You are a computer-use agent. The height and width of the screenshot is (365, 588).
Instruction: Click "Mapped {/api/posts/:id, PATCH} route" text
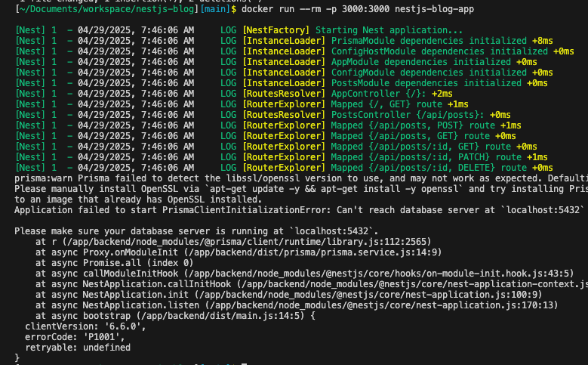(x=426, y=156)
